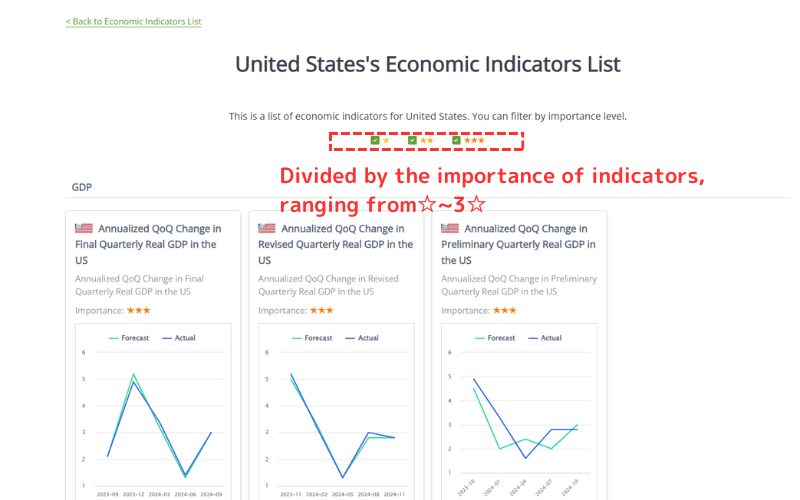Click the US flag icon on Revised GDP card
The width and height of the screenshot is (800, 500).
(267, 228)
